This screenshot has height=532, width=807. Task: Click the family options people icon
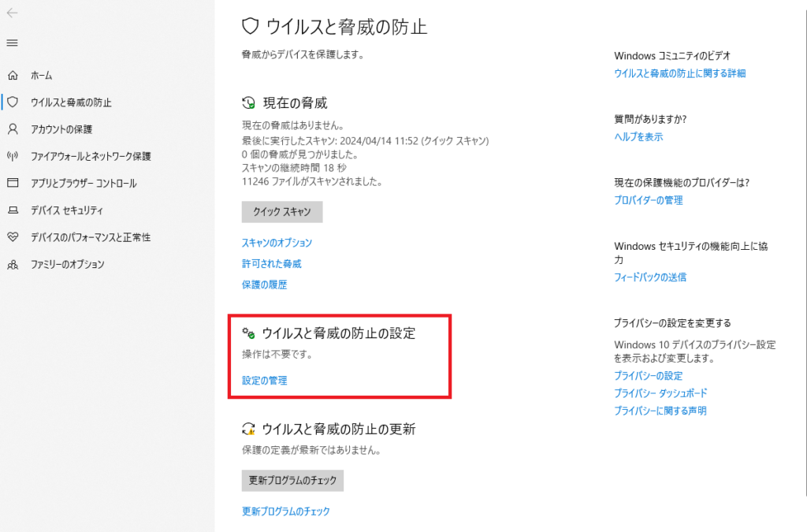[x=13, y=265]
